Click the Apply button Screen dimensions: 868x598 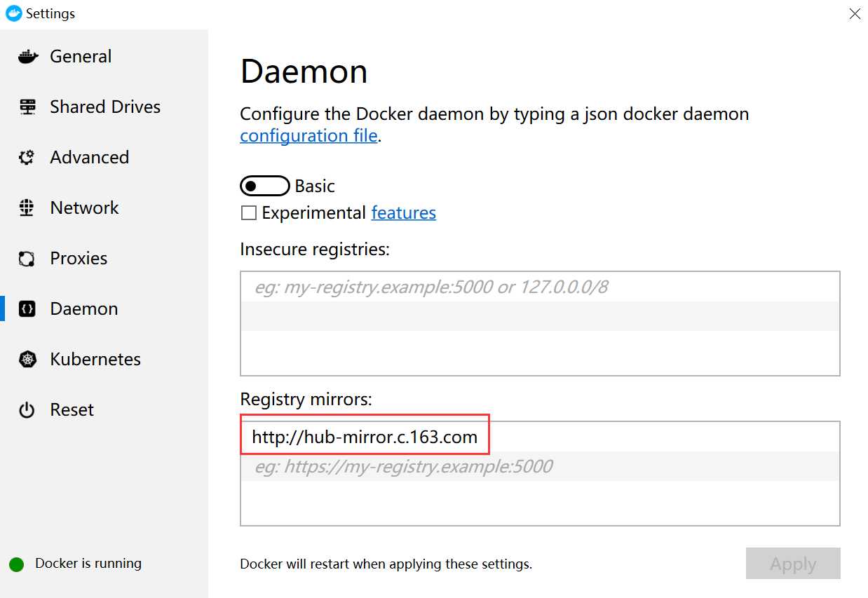pos(793,564)
